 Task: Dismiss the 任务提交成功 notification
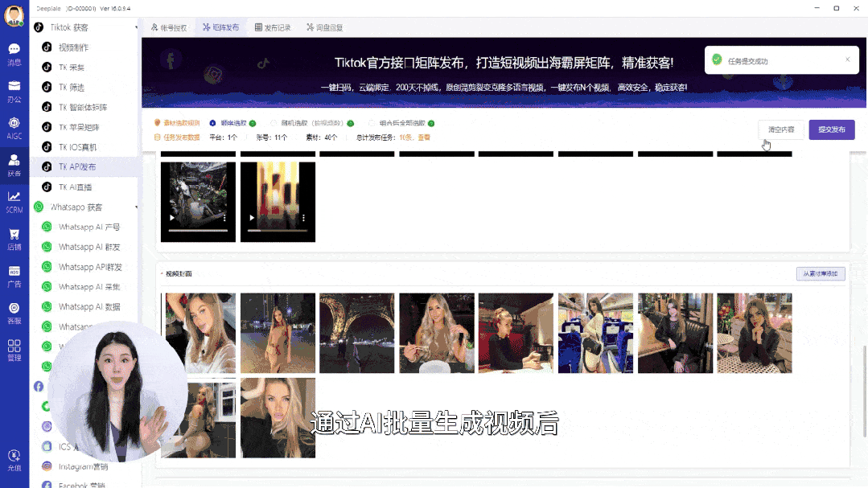click(x=848, y=59)
